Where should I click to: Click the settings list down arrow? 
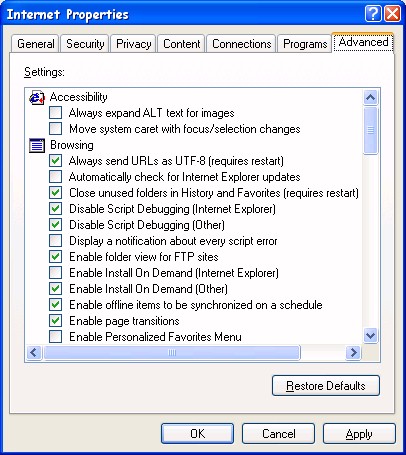(x=371, y=335)
